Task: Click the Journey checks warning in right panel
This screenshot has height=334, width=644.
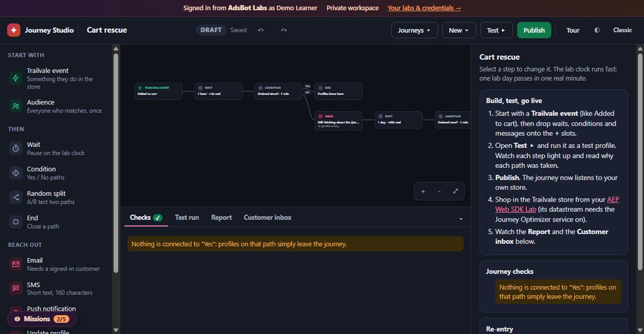Action: pos(558,292)
